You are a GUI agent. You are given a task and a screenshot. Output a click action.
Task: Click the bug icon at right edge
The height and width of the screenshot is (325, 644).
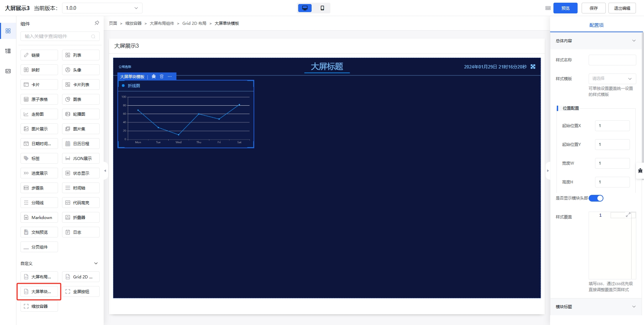click(x=640, y=171)
